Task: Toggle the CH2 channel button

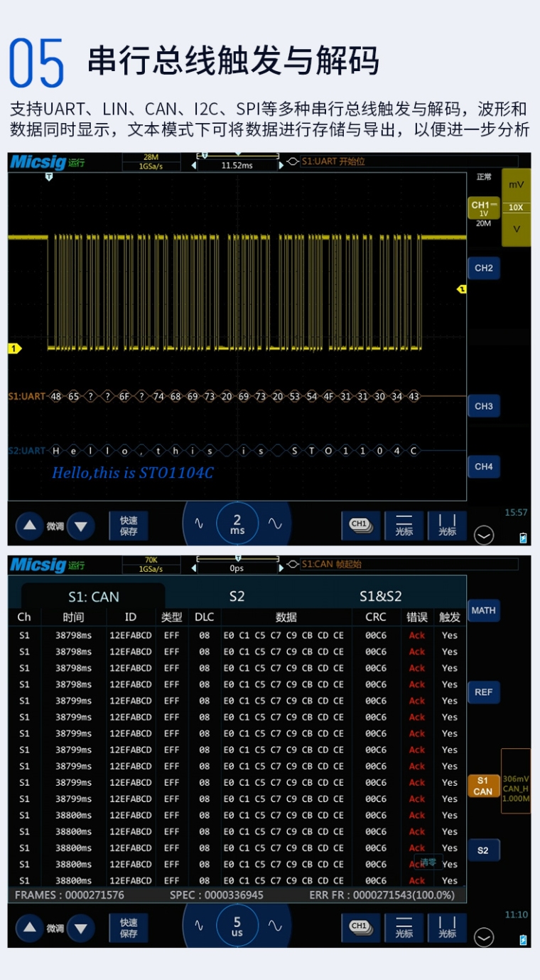Action: (x=483, y=268)
